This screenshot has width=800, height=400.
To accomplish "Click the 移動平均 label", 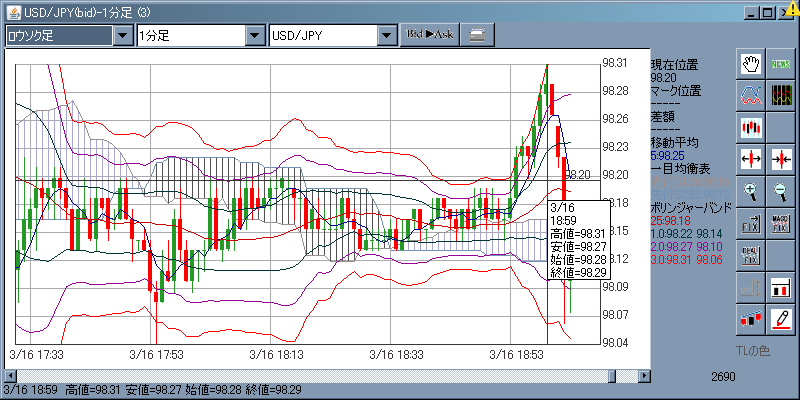I will coord(674,142).
